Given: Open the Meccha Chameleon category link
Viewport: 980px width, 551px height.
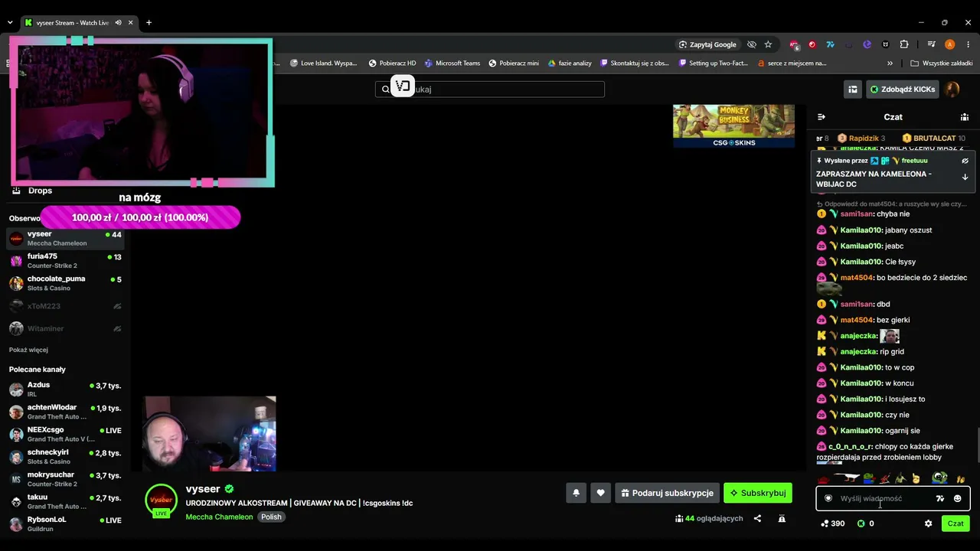Looking at the screenshot, I should pyautogui.click(x=219, y=517).
